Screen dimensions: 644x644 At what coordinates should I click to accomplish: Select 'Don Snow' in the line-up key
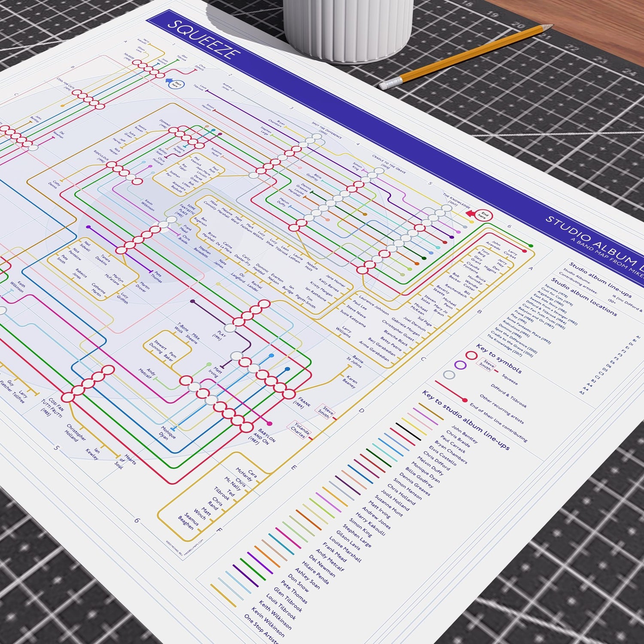point(298,582)
